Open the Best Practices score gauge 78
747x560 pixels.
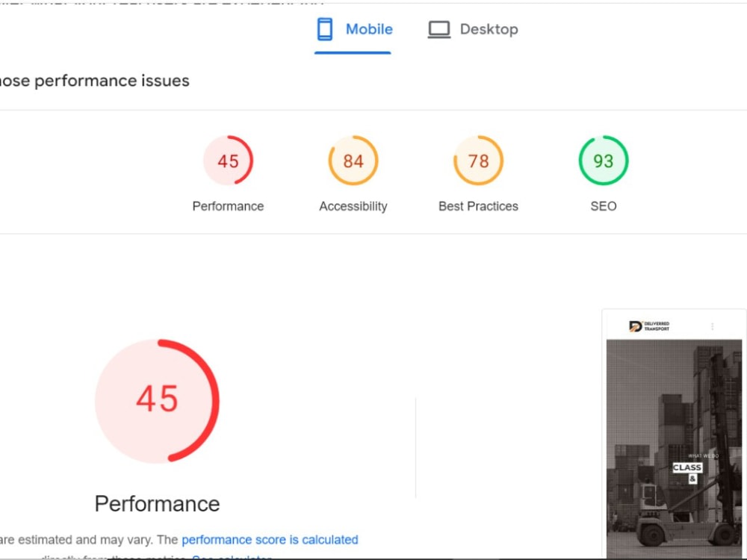tap(478, 161)
